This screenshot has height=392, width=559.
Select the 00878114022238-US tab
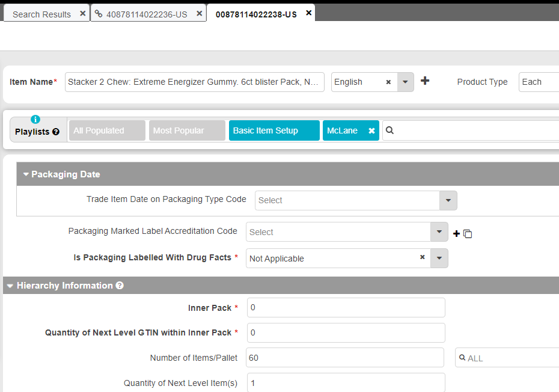click(256, 14)
